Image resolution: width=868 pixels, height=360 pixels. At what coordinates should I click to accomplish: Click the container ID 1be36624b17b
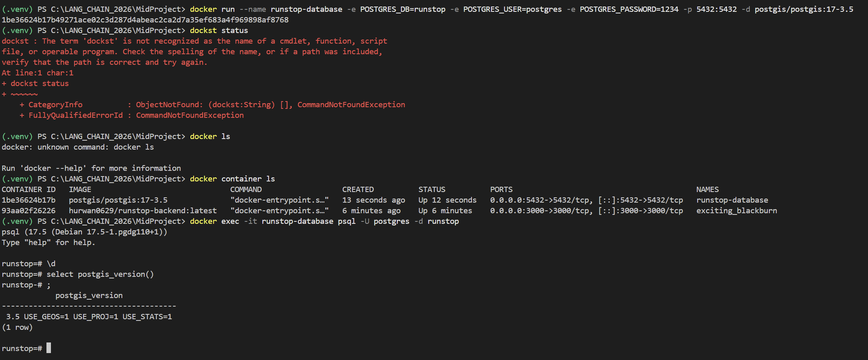click(29, 200)
